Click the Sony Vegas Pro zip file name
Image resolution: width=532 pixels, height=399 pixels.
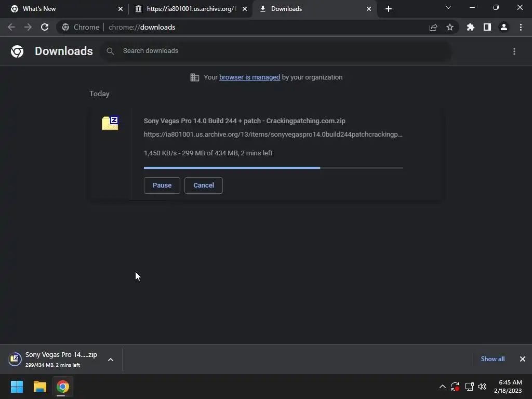coord(244,121)
